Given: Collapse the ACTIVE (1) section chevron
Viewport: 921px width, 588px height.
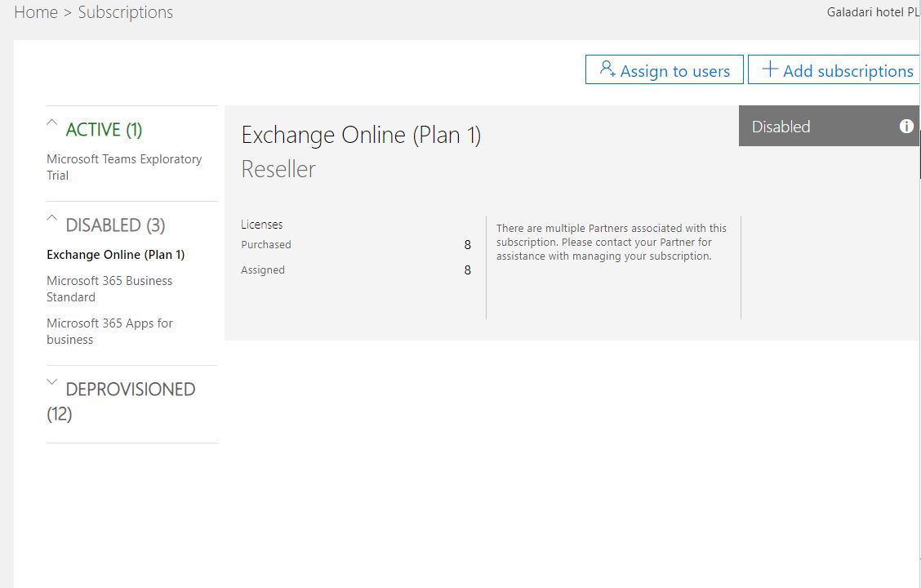Looking at the screenshot, I should point(51,122).
